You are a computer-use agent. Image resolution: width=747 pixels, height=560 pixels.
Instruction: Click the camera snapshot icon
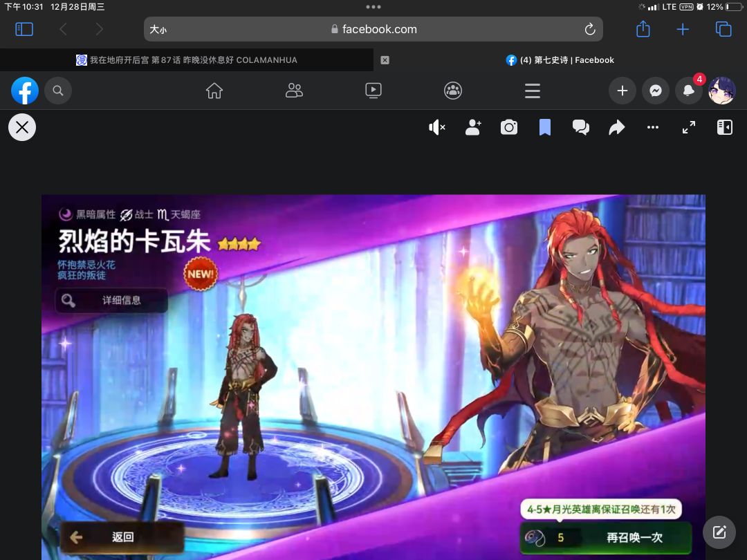point(509,128)
